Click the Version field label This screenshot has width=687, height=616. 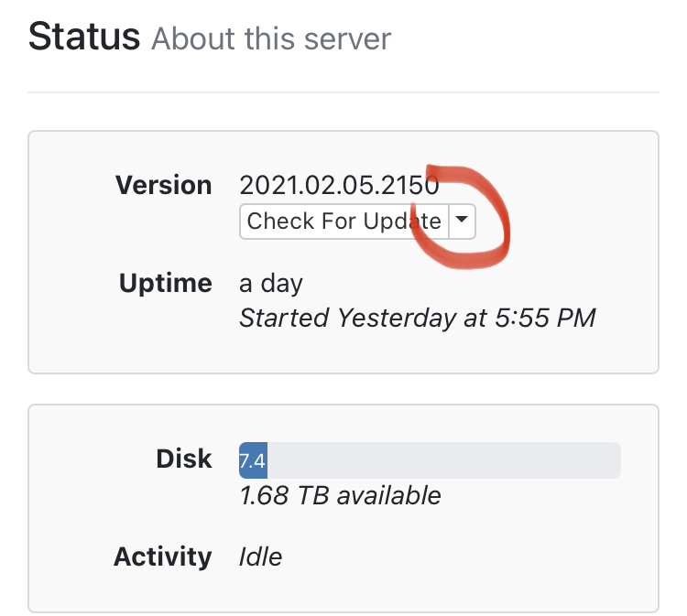click(164, 185)
